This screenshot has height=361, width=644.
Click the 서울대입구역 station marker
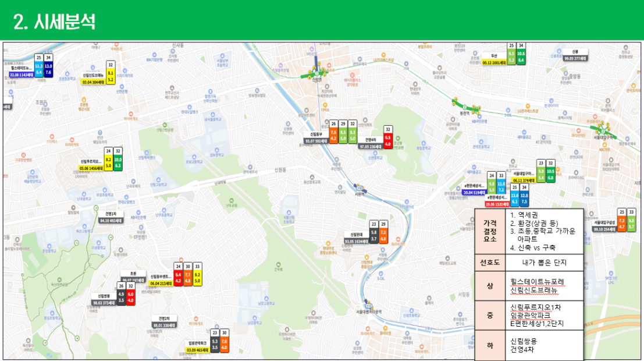tap(603, 132)
